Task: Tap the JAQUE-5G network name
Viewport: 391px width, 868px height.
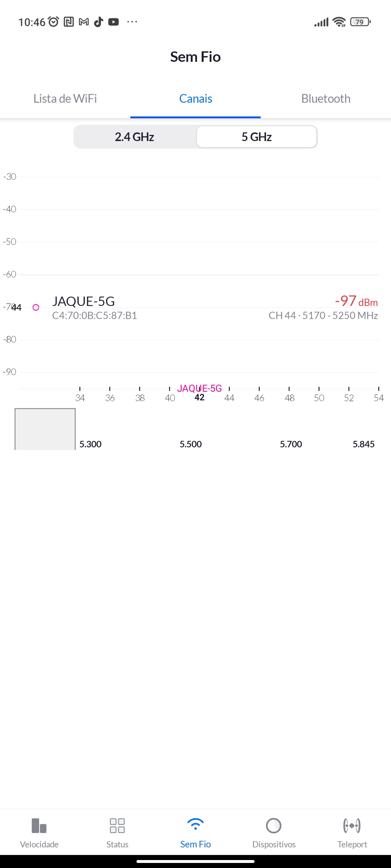Action: 84,301
